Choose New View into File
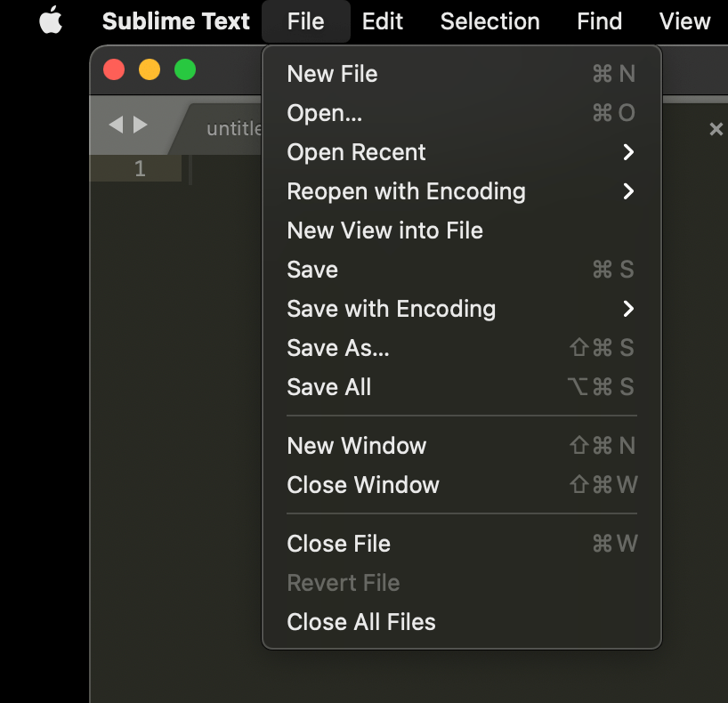 pyautogui.click(x=384, y=230)
